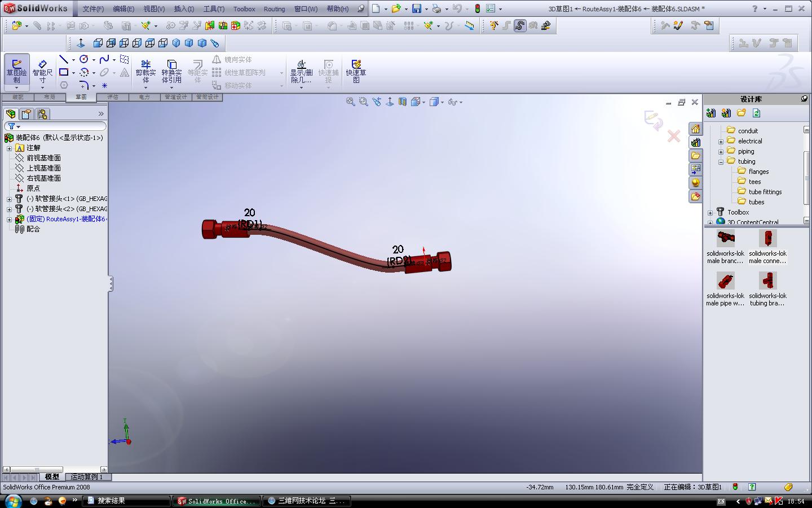
Task: Click the Create New Folder icon in design library
Action: tap(742, 113)
